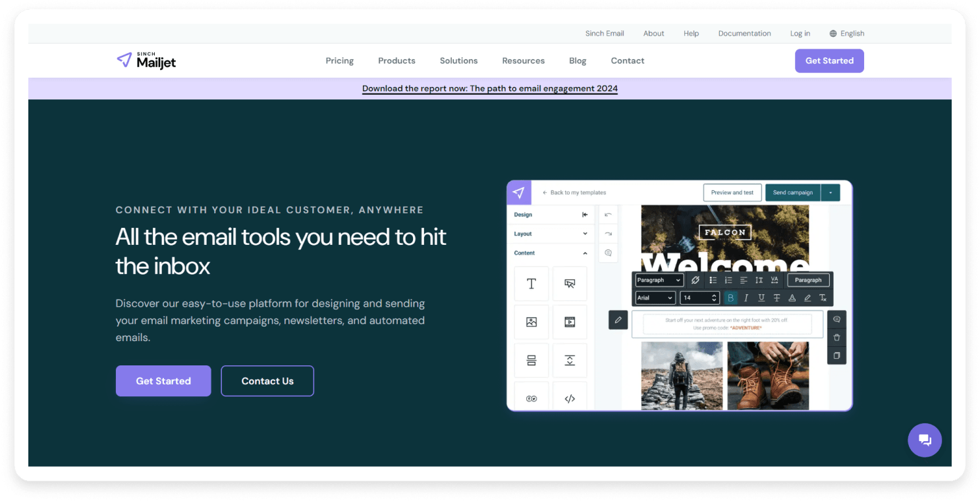Open the Contact page in navigation
Image resolution: width=980 pixels, height=501 pixels.
tap(628, 61)
